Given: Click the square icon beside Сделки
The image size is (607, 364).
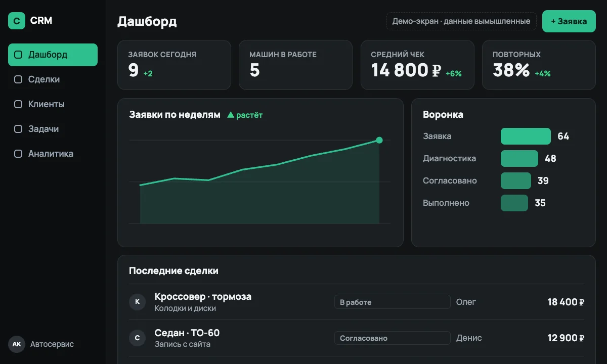Looking at the screenshot, I should coord(18,79).
